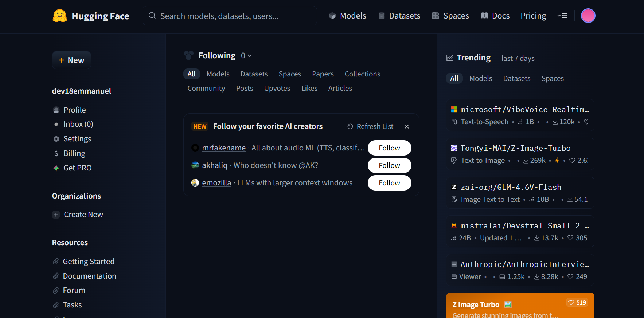Open the emozilla profile link
Image resolution: width=644 pixels, height=318 pixels.
pos(216,183)
